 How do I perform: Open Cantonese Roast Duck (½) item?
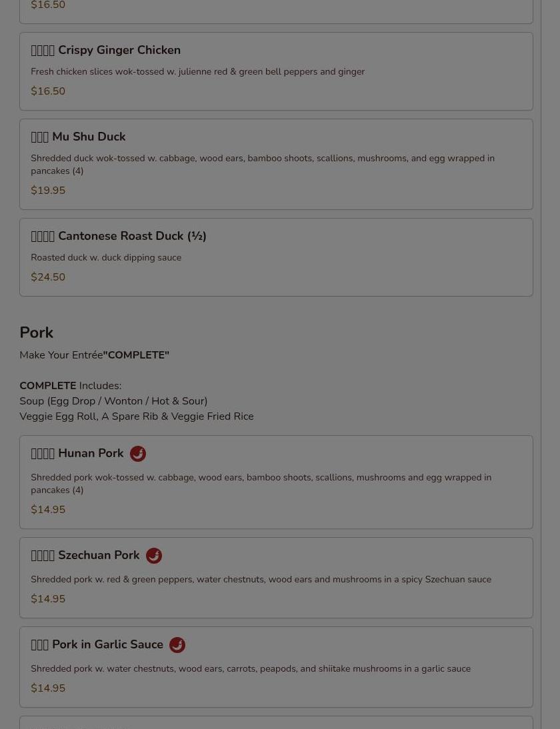coord(276,257)
